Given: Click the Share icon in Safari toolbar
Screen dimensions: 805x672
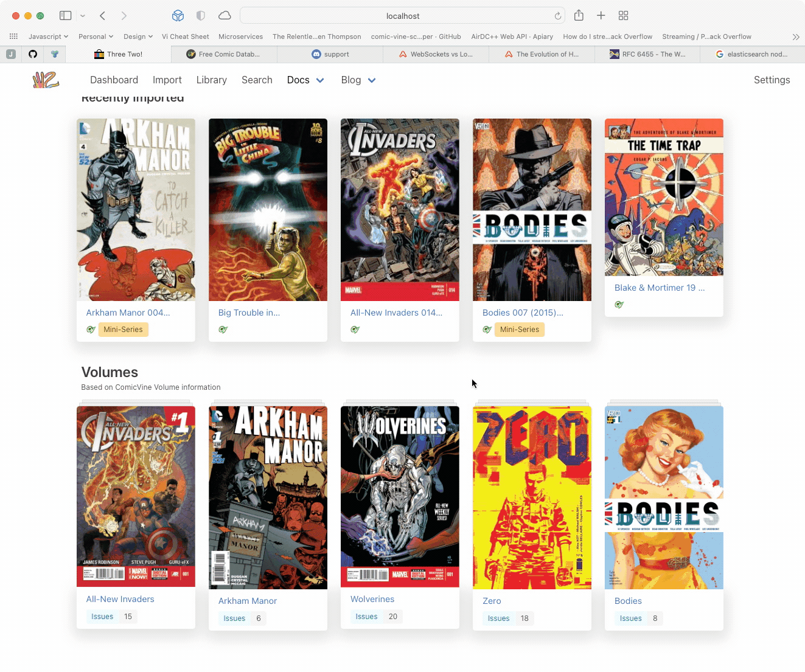Looking at the screenshot, I should point(579,16).
